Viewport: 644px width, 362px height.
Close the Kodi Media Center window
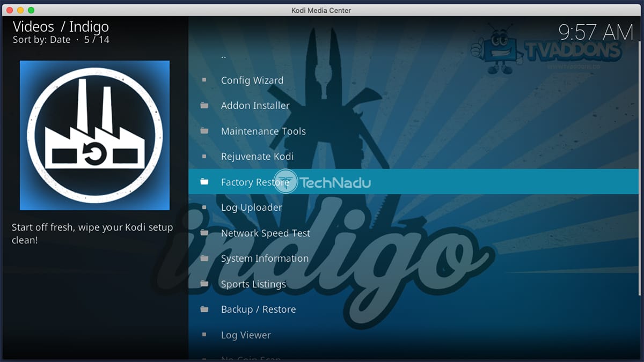tap(10, 10)
